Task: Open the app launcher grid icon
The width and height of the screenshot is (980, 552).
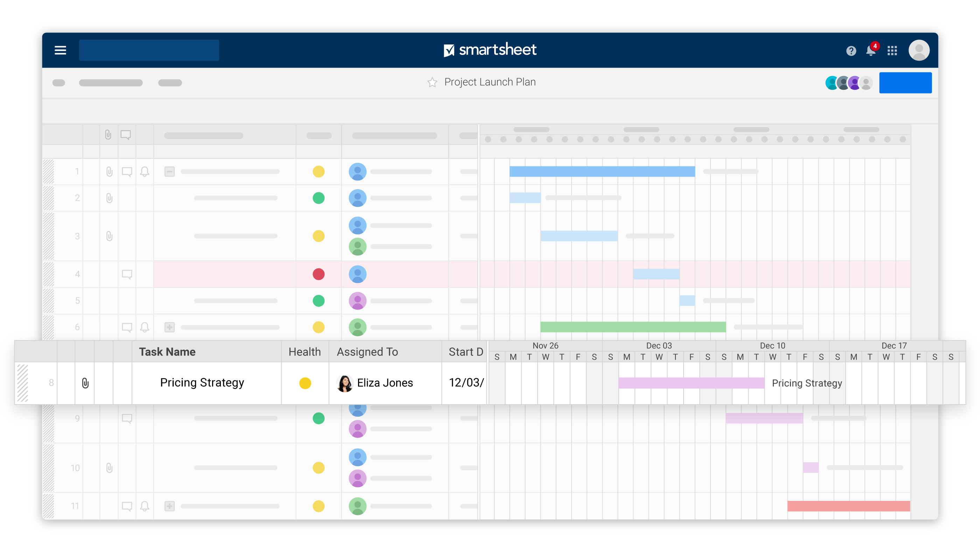Action: click(892, 51)
